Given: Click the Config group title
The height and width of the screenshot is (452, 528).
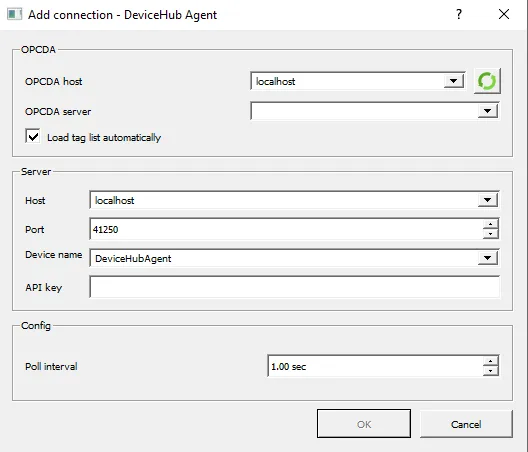Looking at the screenshot, I should coord(36,326).
